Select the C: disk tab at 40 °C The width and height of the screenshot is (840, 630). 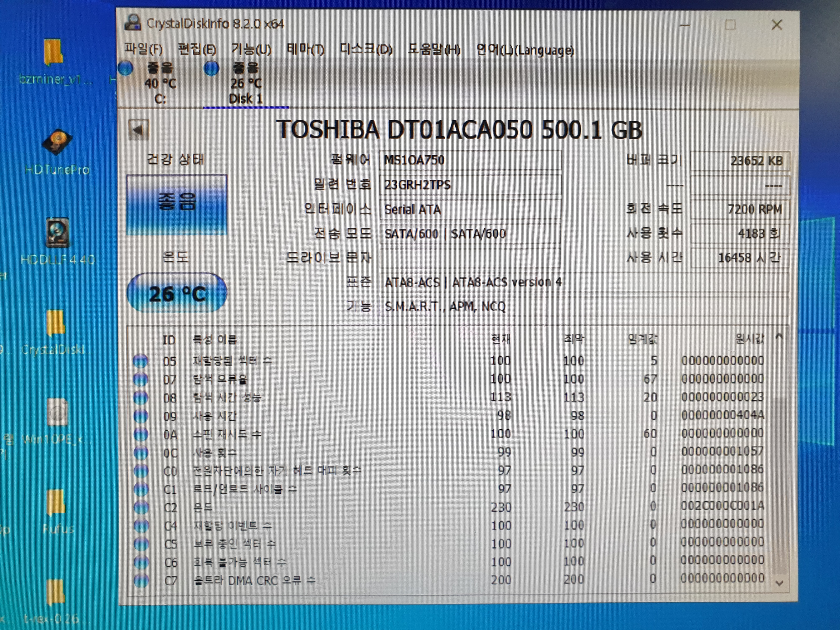160,83
